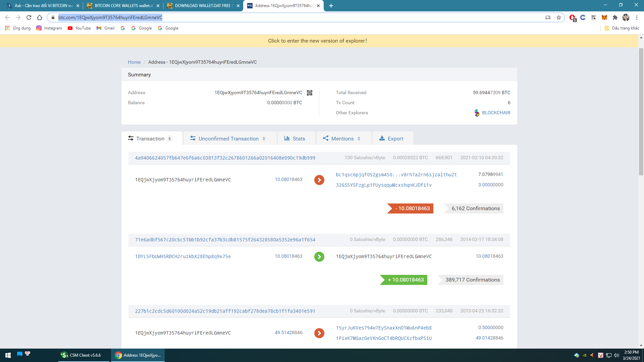Switch to Unconfirmed Transaction tab
Viewport: 644px width, 362px height.
point(228,138)
